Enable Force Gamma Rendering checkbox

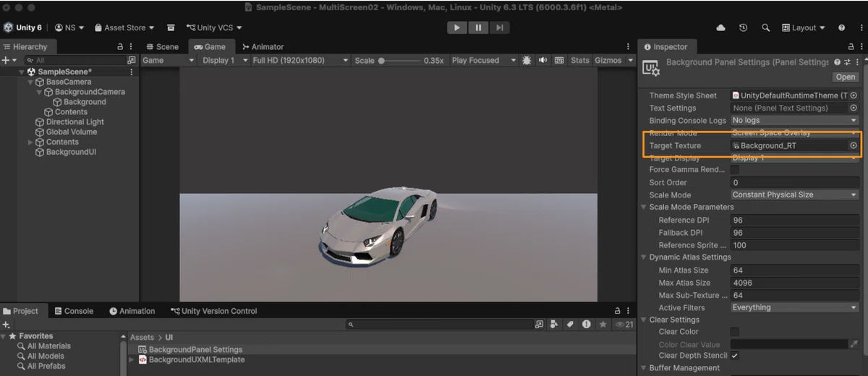tap(735, 170)
